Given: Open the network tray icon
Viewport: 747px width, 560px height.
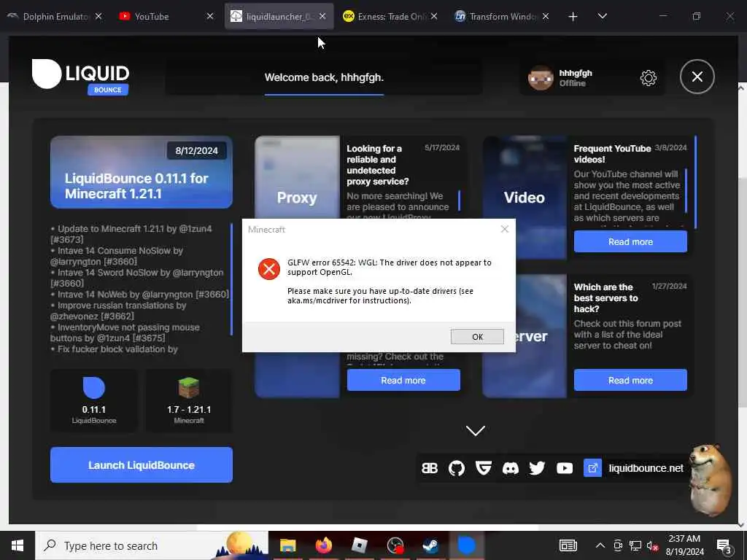Looking at the screenshot, I should coord(635,545).
